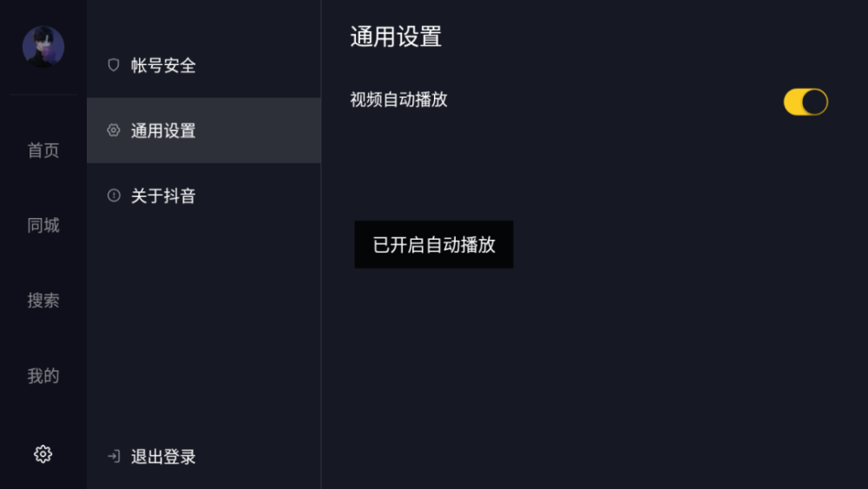Dismiss the 已开启自动播放 toast message

(434, 245)
